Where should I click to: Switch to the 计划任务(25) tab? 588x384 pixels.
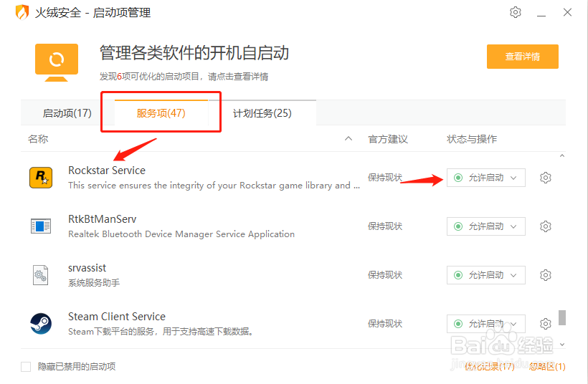point(262,113)
